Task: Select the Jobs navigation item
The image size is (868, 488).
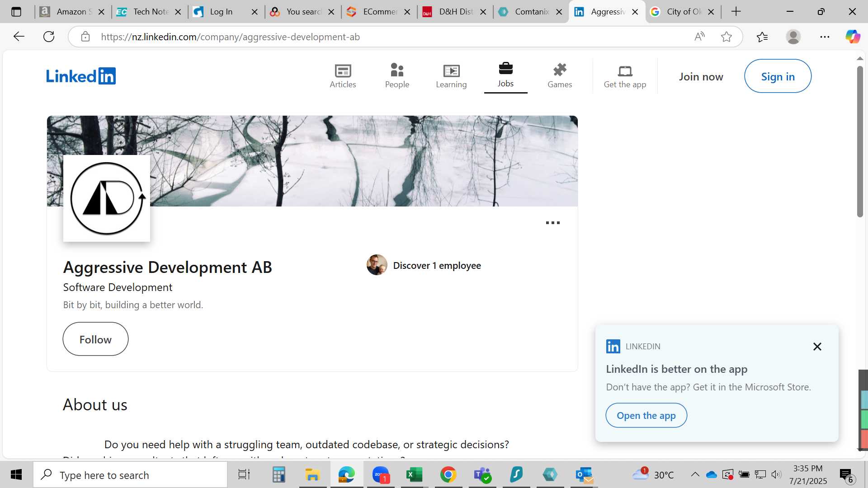Action: (x=505, y=76)
